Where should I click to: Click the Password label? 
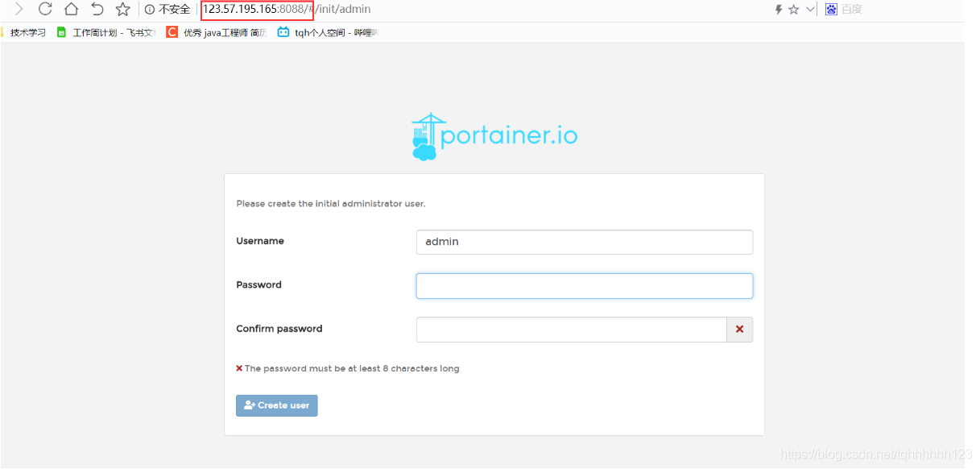[x=258, y=284]
